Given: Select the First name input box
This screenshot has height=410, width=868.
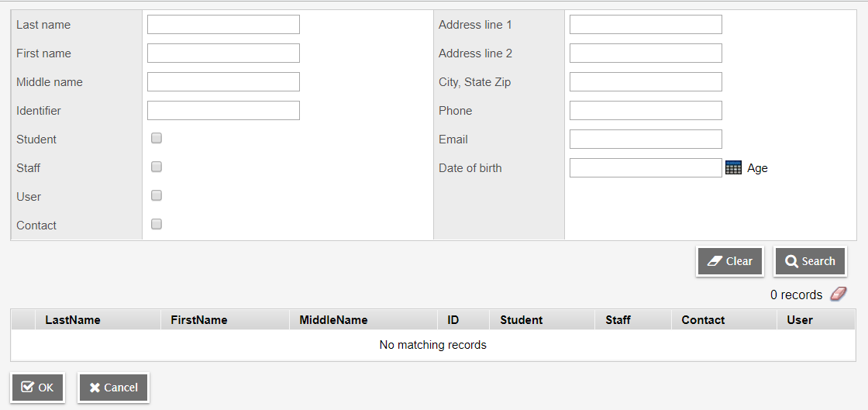Looking at the screenshot, I should click(x=224, y=53).
